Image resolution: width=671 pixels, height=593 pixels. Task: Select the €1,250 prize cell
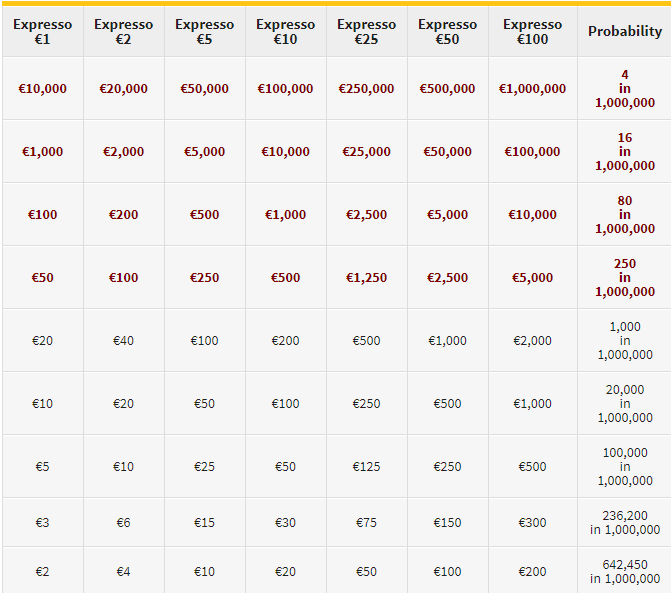coord(366,278)
